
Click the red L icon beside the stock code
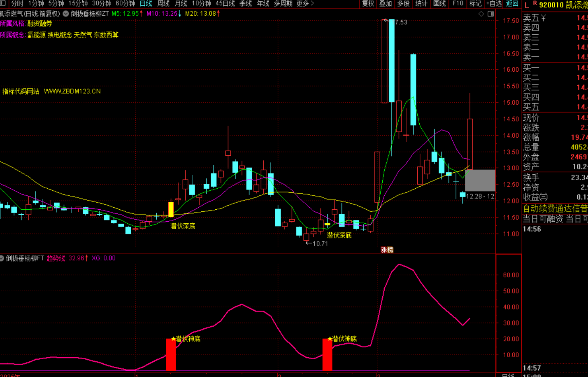tap(527, 5)
